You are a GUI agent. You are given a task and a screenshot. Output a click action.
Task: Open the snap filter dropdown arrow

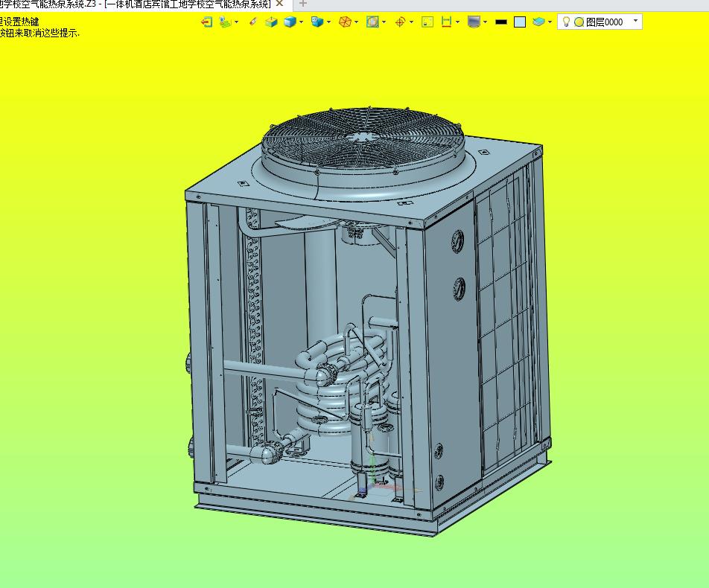point(237,22)
